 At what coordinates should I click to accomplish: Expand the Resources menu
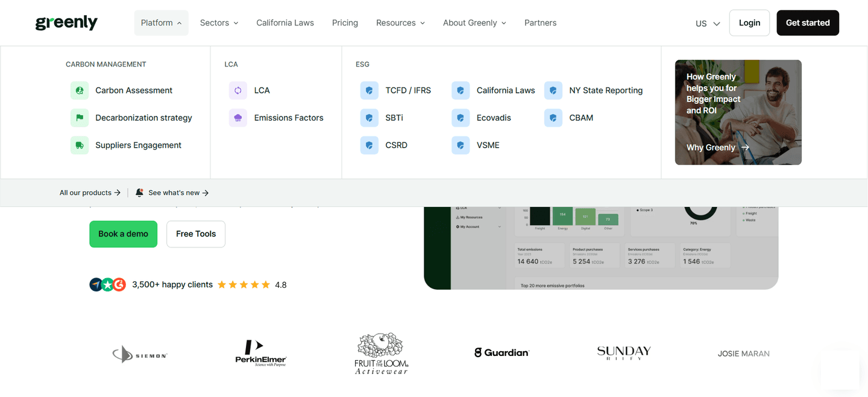tap(401, 23)
